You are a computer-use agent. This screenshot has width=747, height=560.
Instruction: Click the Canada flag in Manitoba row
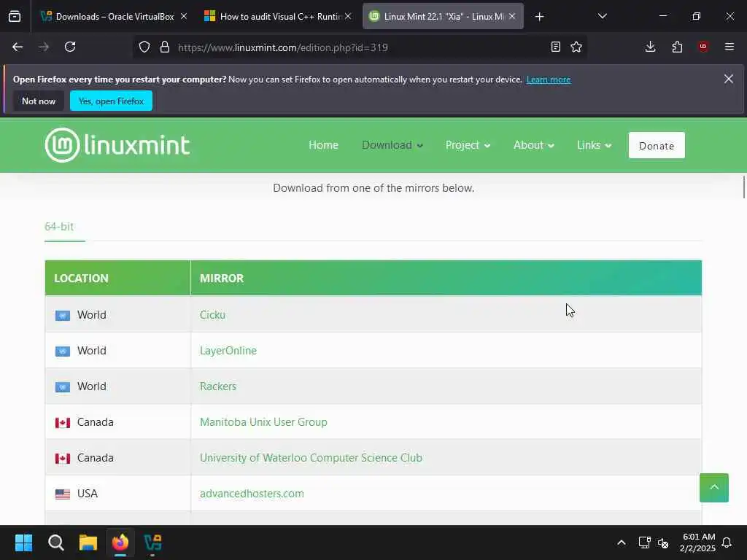tap(63, 422)
